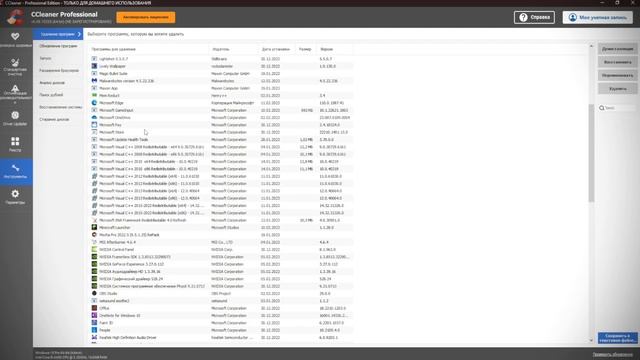
Task: Click the Деинсталляция uninstall button
Action: click(618, 49)
